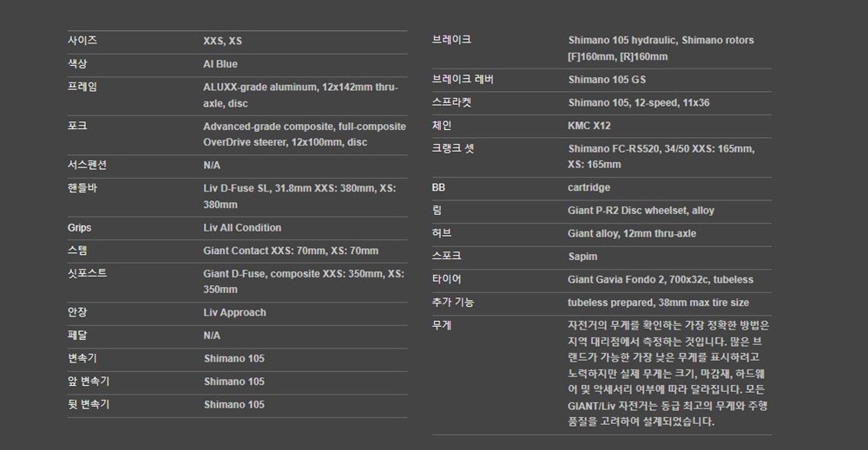Image resolution: width=868 pixels, height=450 pixels.
Task: Click the Shimano 105 GS value
Action: [x=607, y=80]
